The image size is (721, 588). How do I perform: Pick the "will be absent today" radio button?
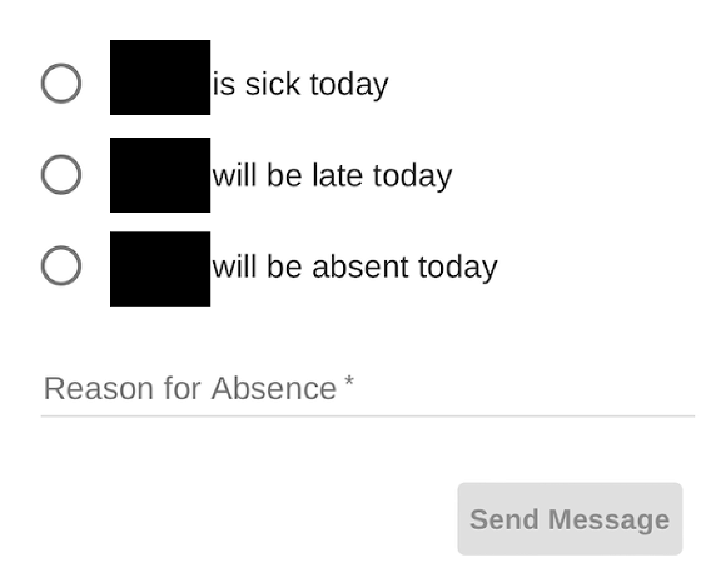coord(61,266)
